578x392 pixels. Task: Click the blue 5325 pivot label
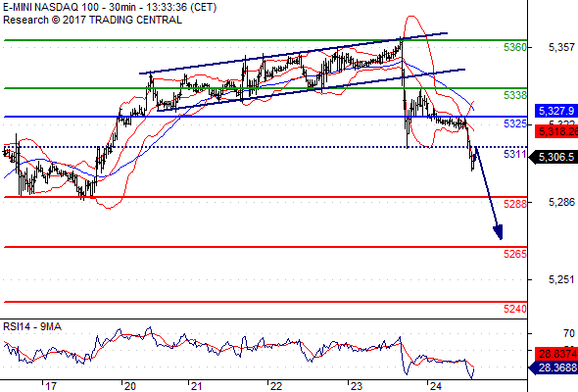click(x=515, y=123)
